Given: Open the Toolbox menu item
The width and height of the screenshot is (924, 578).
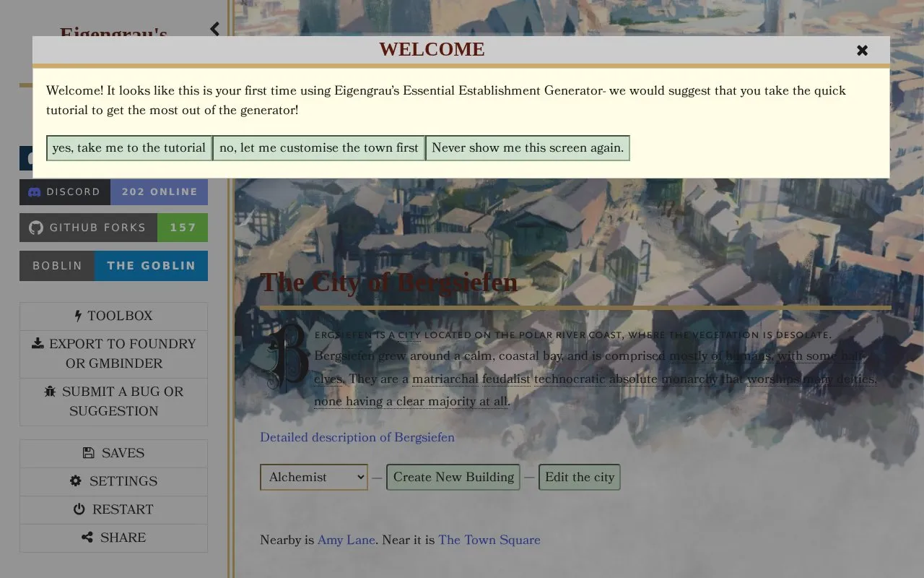Looking at the screenshot, I should (113, 316).
